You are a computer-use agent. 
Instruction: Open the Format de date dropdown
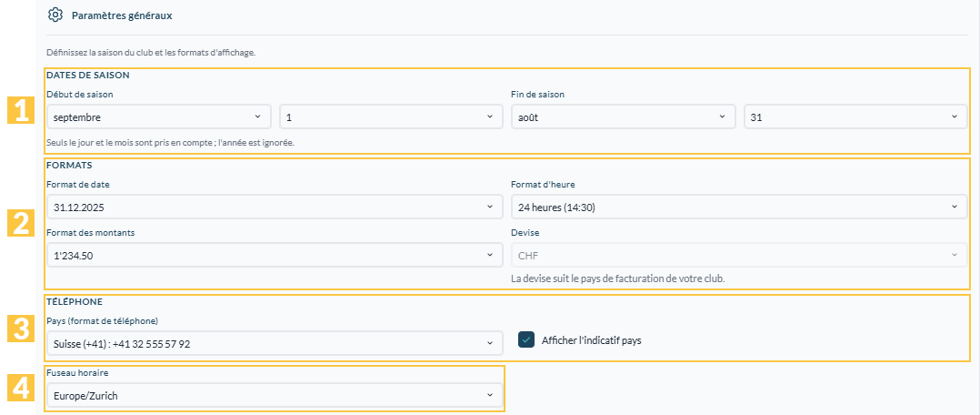click(x=275, y=207)
